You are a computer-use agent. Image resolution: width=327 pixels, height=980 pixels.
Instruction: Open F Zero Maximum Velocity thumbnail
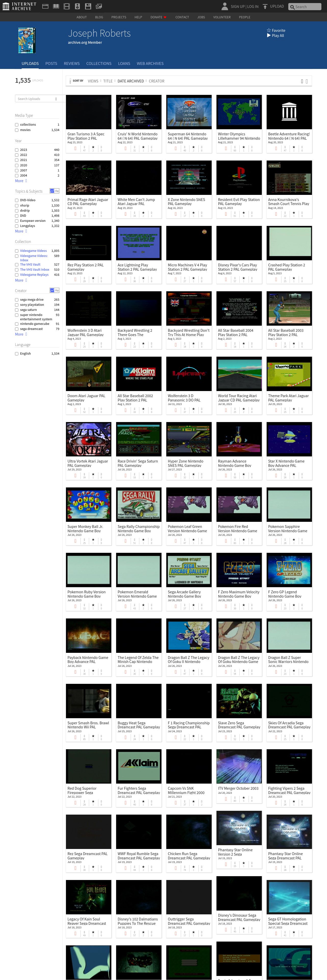coord(239,570)
